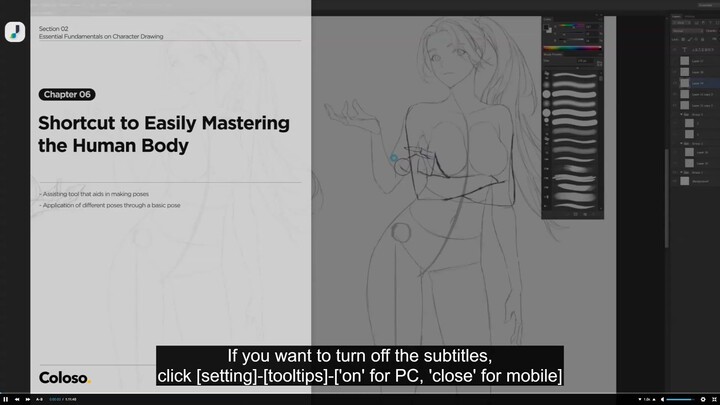
Task: Select the text layer with T thumbnail
Action: click(696, 50)
